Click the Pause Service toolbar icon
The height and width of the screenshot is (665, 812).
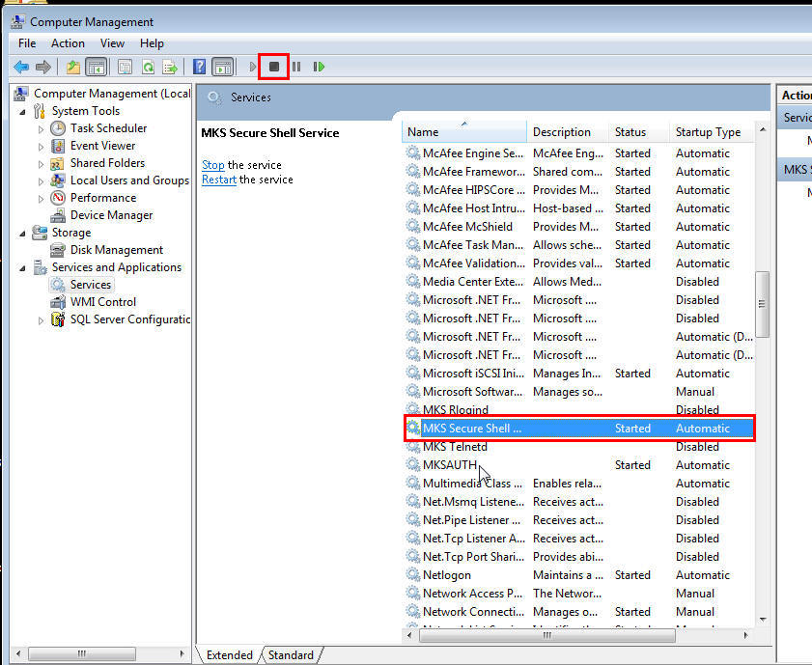pyautogui.click(x=296, y=66)
